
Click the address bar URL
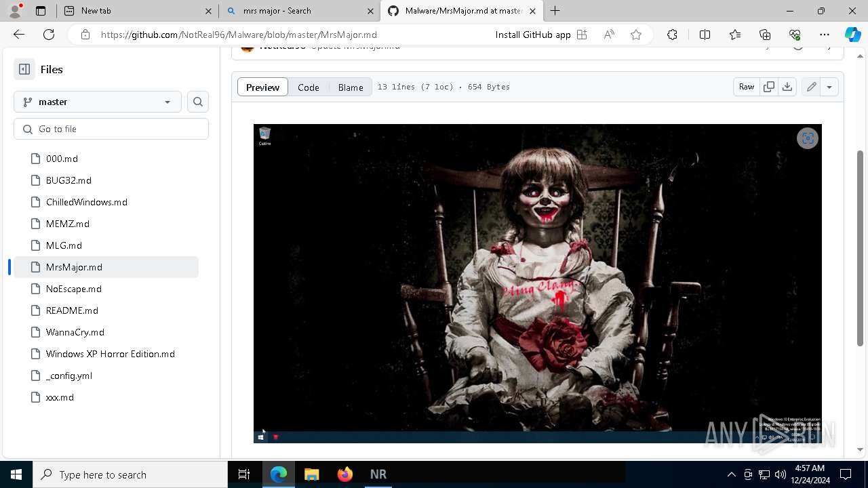point(239,35)
